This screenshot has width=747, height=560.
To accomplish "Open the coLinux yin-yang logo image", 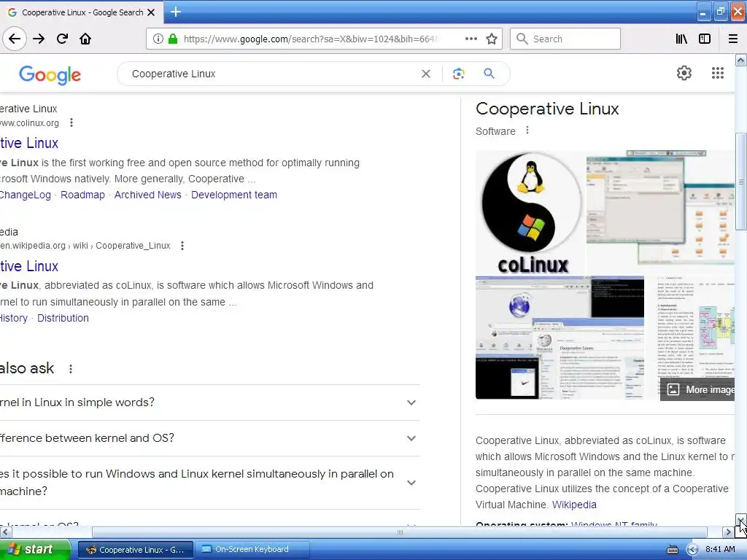I will click(x=530, y=212).
